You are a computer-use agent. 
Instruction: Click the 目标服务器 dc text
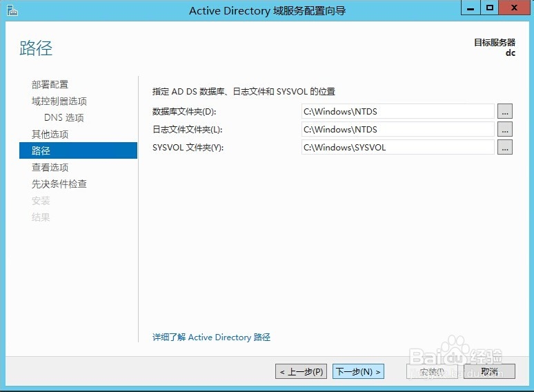point(495,48)
